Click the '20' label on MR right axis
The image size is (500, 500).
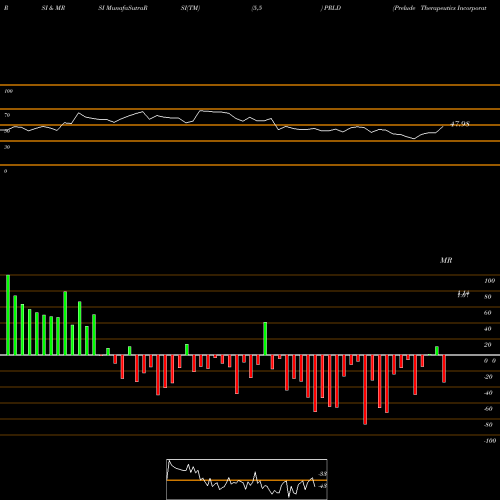(488, 345)
